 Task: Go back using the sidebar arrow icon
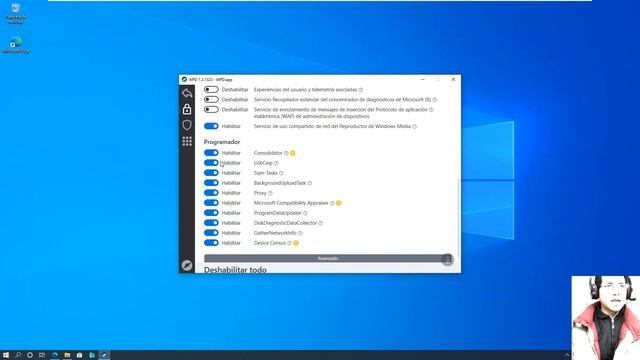click(x=187, y=93)
